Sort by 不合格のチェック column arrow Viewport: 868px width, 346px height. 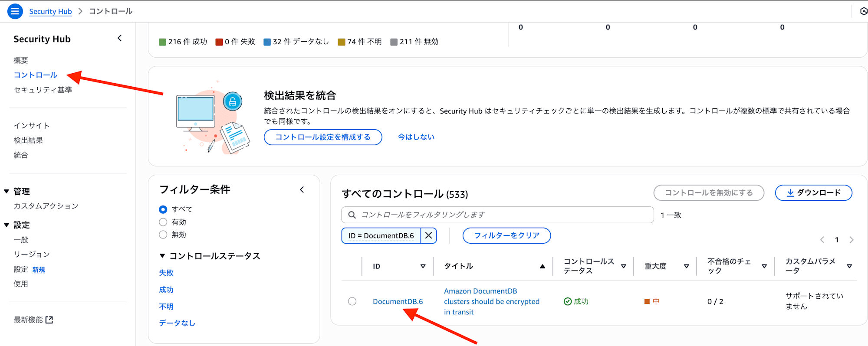(764, 266)
